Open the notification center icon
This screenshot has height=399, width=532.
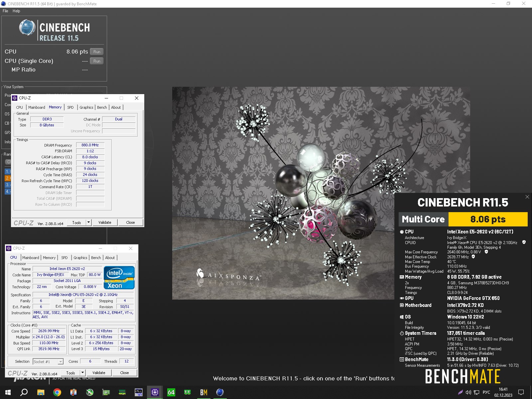[x=521, y=392]
